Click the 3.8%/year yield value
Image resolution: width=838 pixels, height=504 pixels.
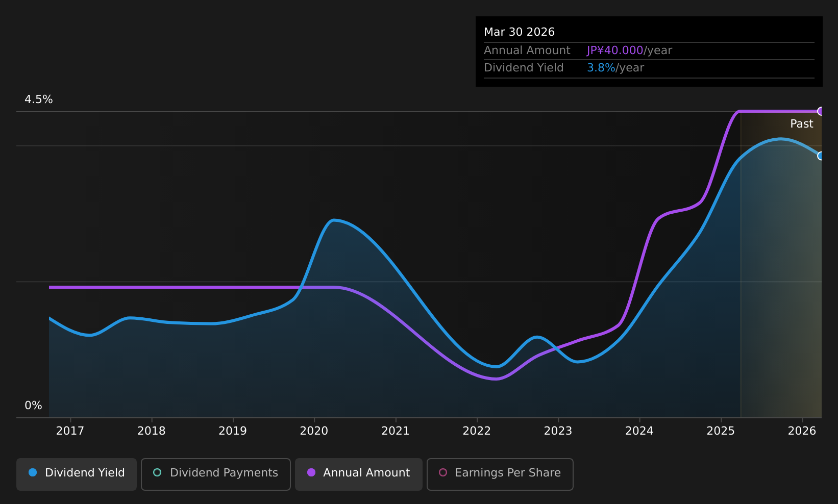point(615,68)
